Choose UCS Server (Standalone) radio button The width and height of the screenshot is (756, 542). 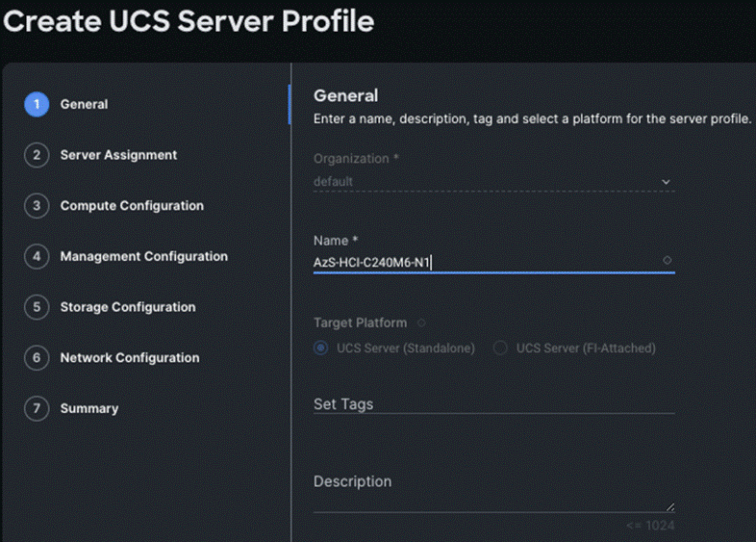click(321, 348)
